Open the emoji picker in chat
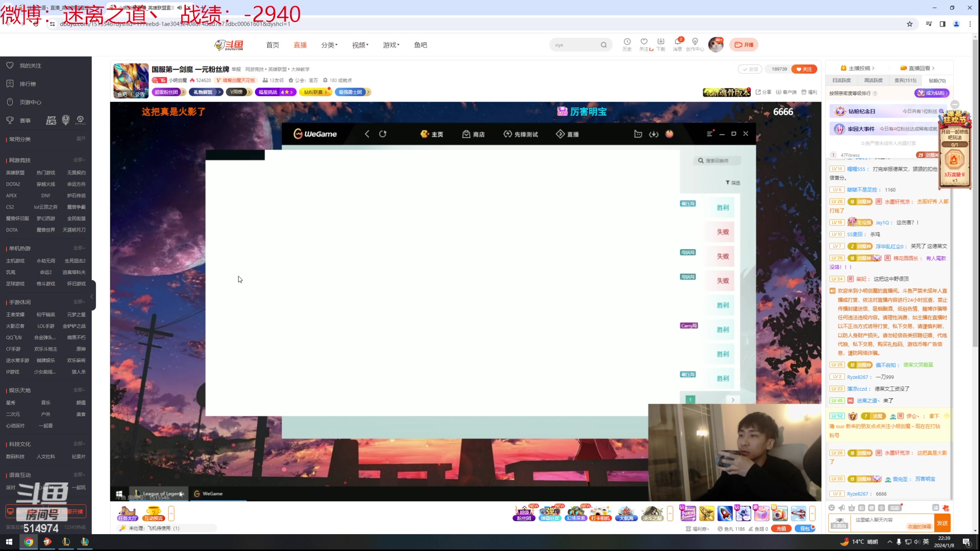 (x=831, y=508)
